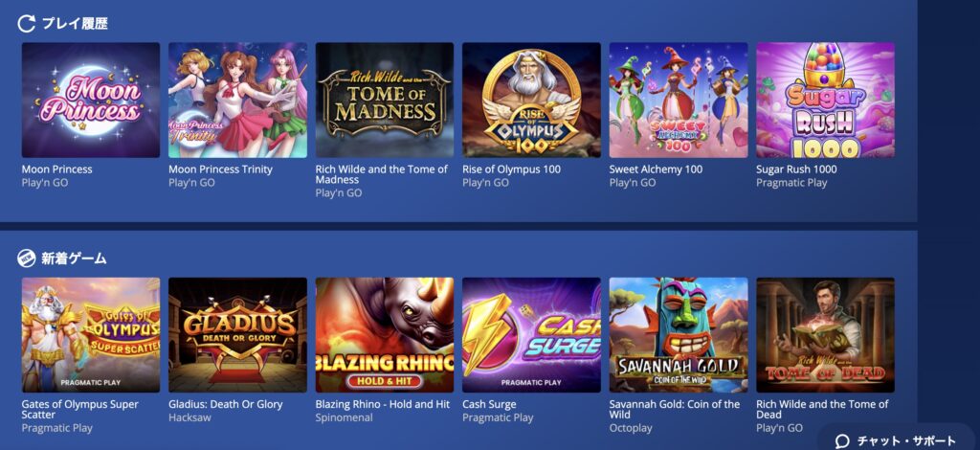
Task: Select the Tome of Madness thumbnail
Action: (385, 100)
